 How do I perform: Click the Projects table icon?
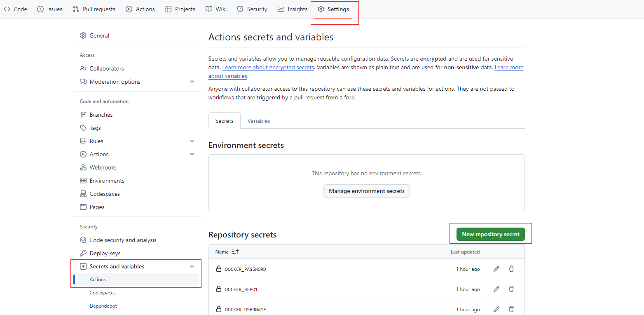168,9
